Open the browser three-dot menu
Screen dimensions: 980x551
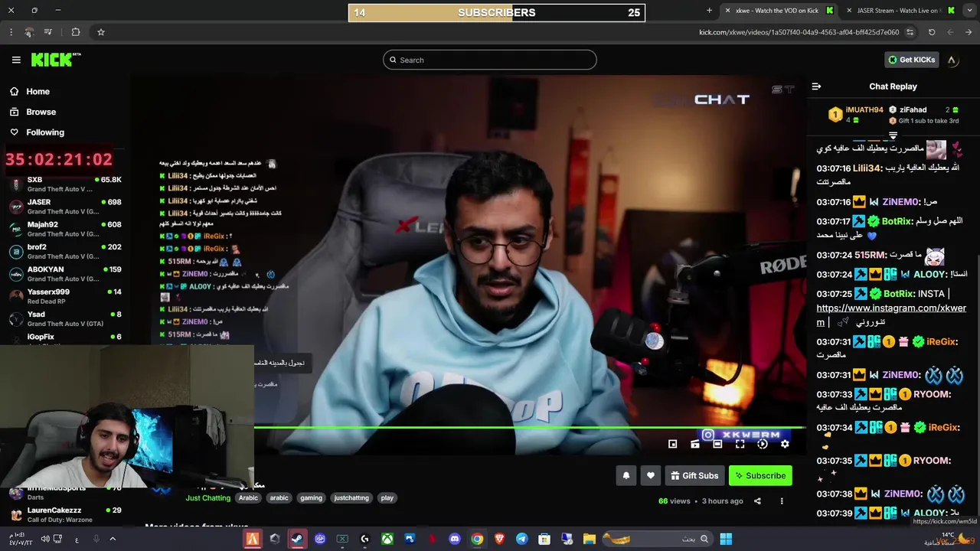click(x=11, y=32)
